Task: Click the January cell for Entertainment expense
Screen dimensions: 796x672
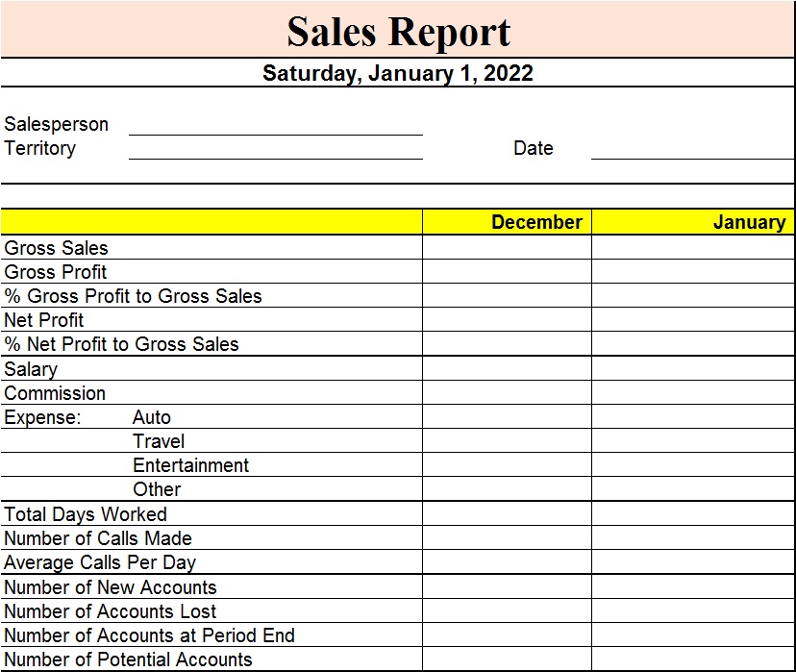Action: (693, 464)
